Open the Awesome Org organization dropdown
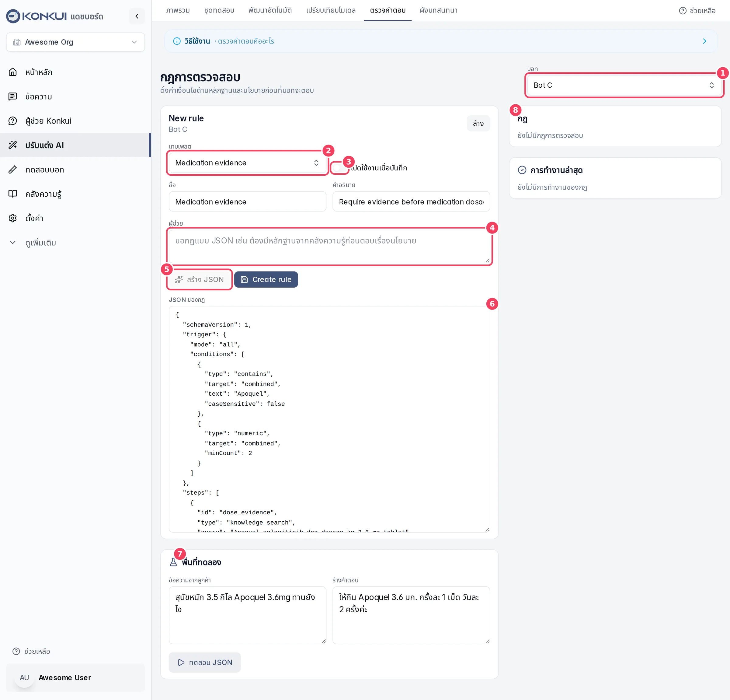This screenshot has width=730, height=700. pos(75,42)
